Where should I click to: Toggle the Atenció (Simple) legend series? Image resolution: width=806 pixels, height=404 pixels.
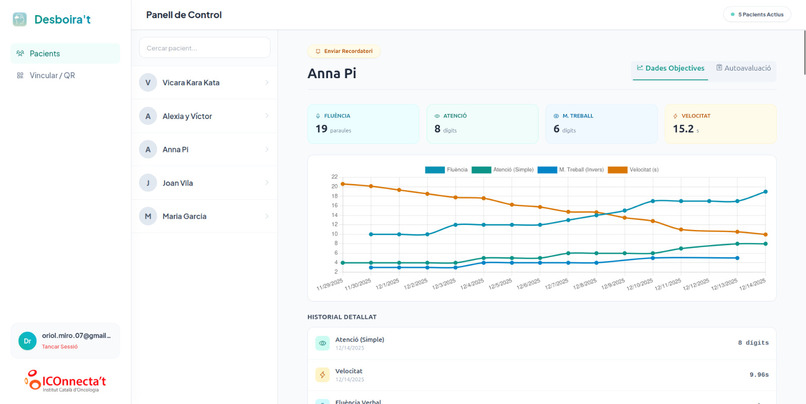click(503, 170)
